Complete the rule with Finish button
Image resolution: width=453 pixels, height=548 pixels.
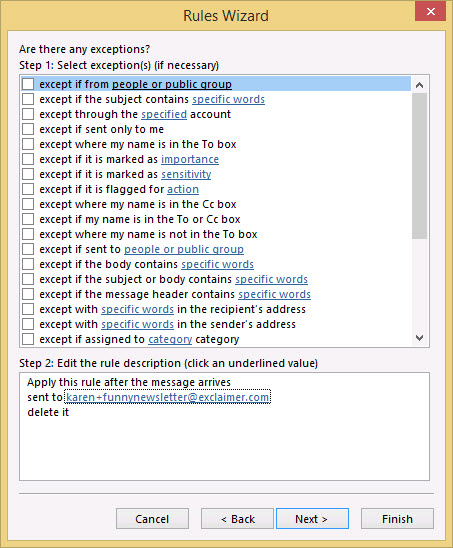[x=397, y=519]
